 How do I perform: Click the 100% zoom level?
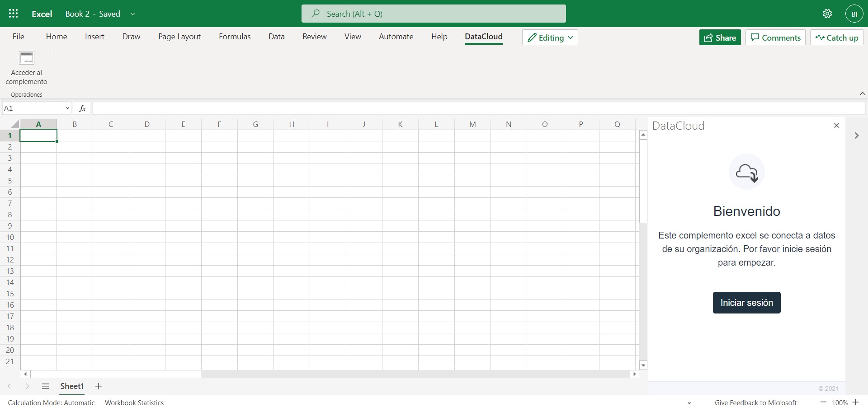[x=840, y=402]
